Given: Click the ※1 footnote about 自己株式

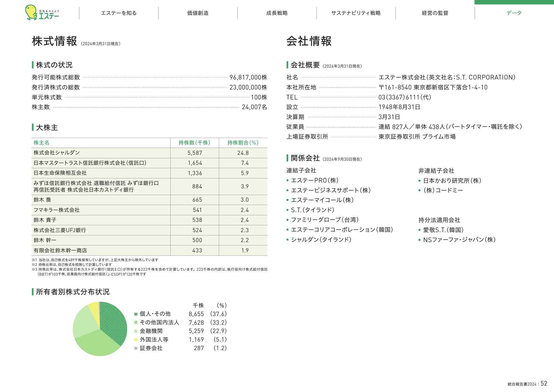Looking at the screenshot, I should pos(95,260).
